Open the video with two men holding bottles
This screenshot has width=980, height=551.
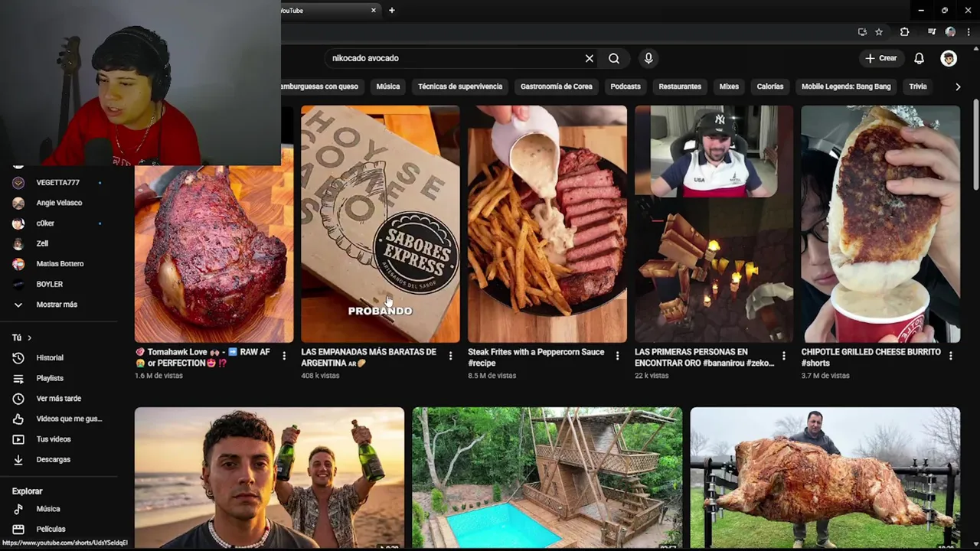point(269,478)
